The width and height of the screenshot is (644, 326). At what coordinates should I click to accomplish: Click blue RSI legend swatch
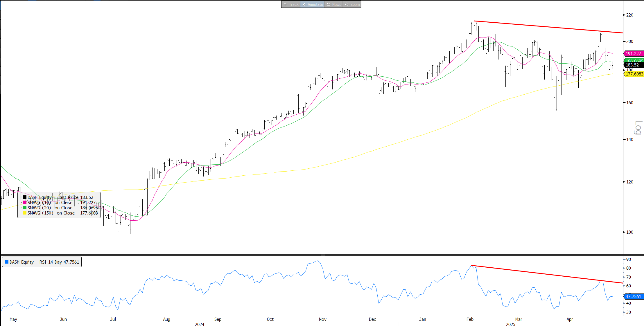tap(7, 262)
